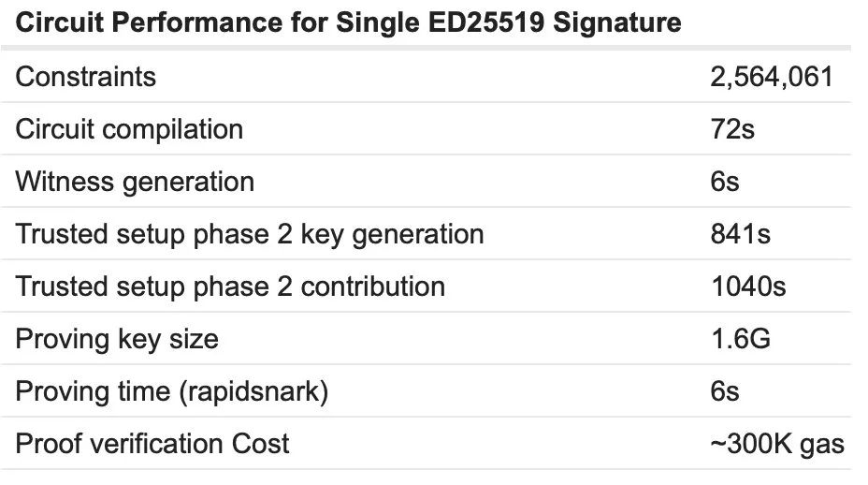Select 'Trusted setup phase 2 contribution' label
The height and width of the screenshot is (485, 868).
[x=230, y=287]
